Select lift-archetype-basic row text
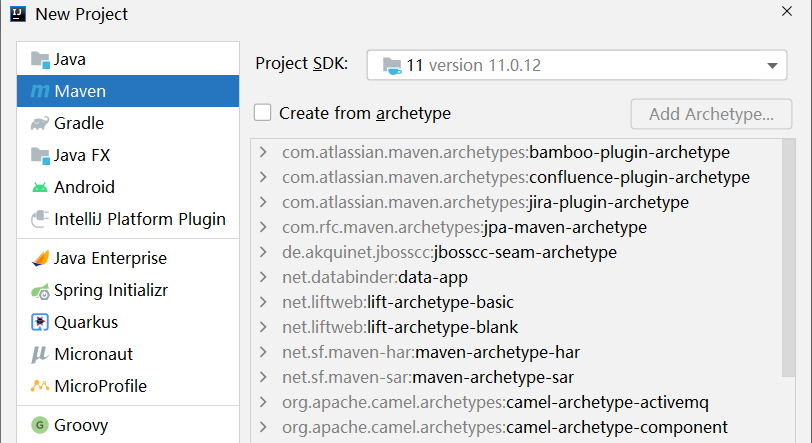 click(398, 302)
